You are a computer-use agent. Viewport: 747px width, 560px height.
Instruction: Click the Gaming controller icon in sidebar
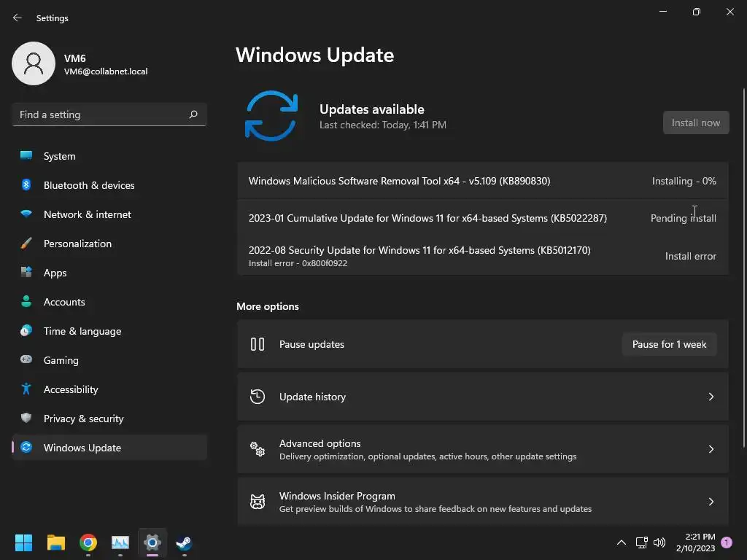pos(26,359)
